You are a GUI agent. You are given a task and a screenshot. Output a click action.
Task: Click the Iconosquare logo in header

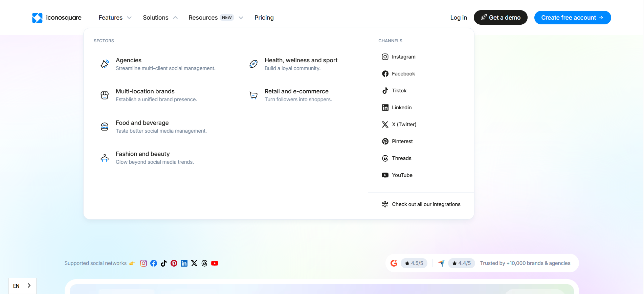tap(57, 18)
